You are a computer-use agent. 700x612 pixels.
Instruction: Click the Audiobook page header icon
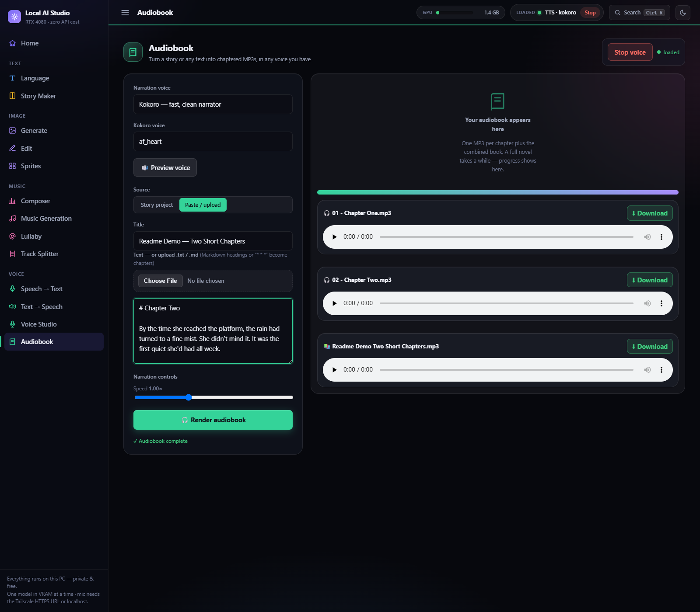pyautogui.click(x=133, y=52)
